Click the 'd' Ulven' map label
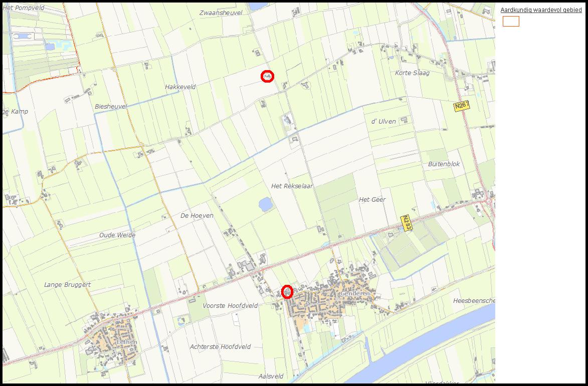 tap(383, 121)
